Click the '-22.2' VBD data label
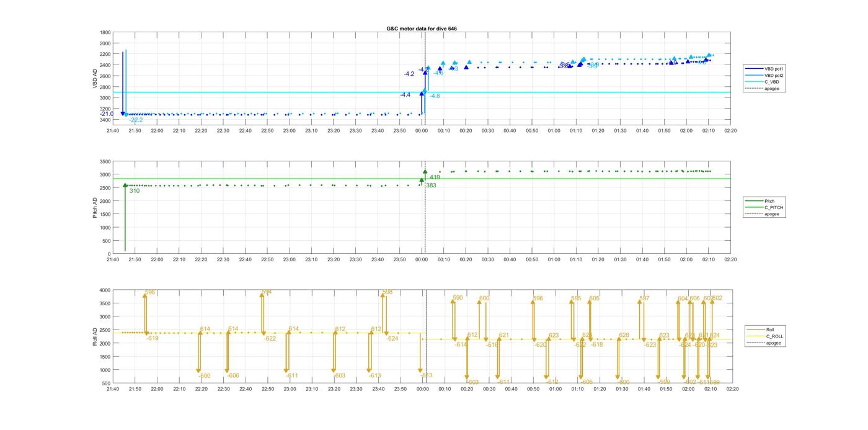Screen dimensions: 868x430 click(136, 120)
